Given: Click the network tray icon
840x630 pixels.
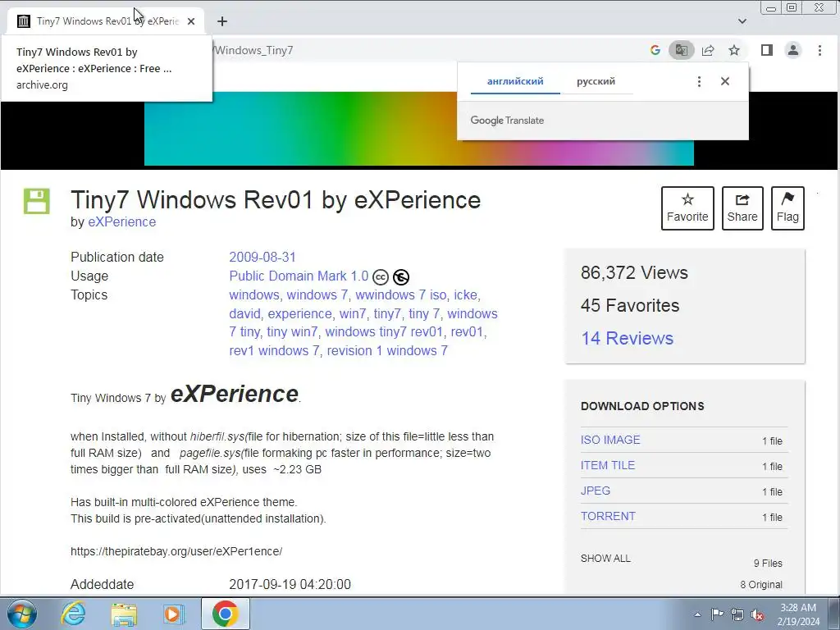Looking at the screenshot, I should coord(737,614).
